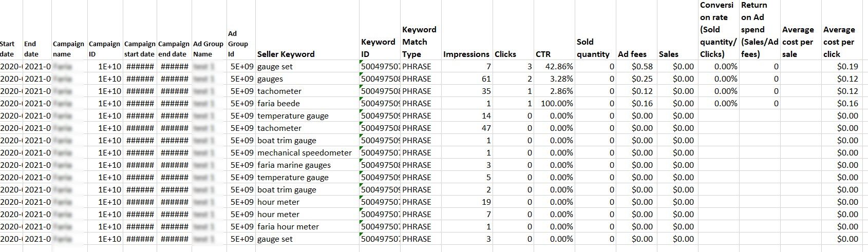This screenshot has width=868, height=252.
Task: Select the 'faria marine gauges' keyword cell
Action: tap(307, 165)
